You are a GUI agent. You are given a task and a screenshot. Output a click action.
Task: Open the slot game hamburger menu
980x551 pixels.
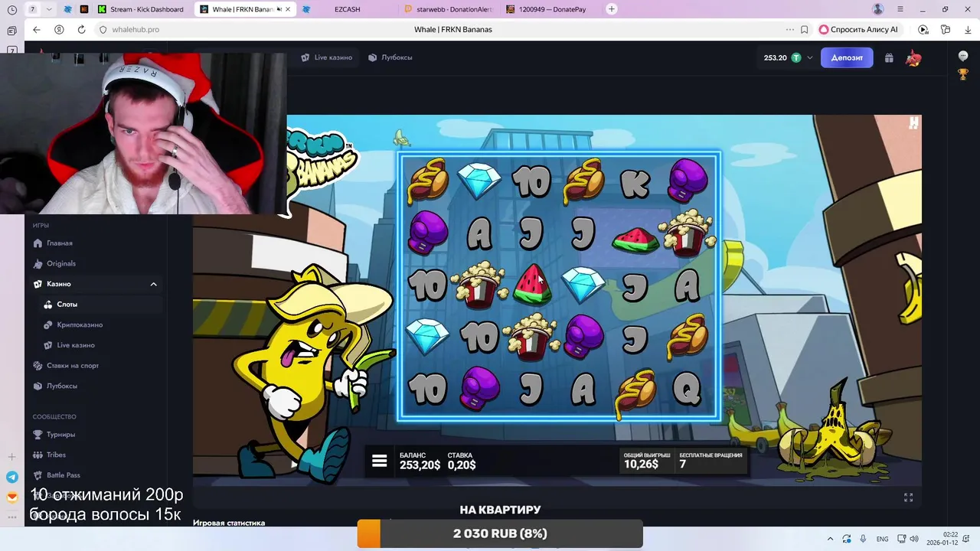379,461
